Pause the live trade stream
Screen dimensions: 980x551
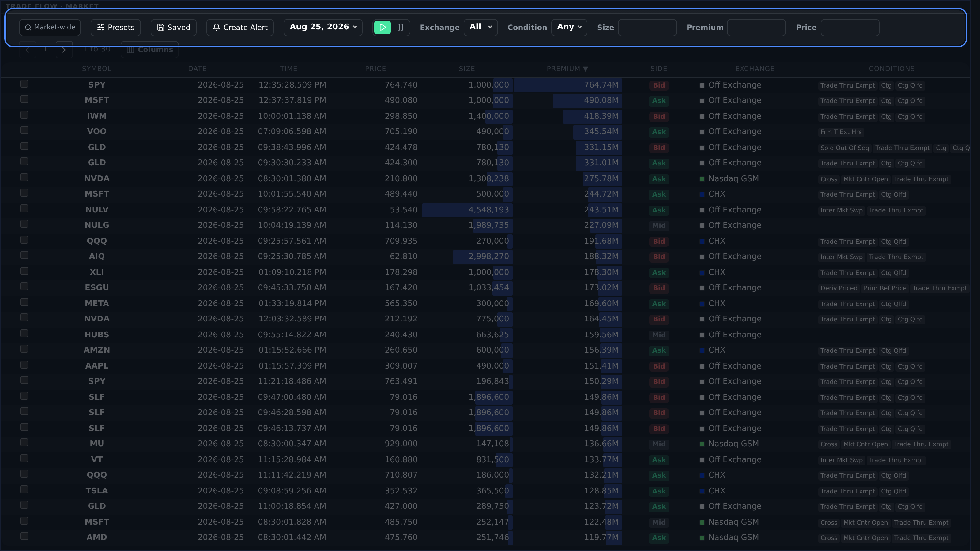click(400, 27)
